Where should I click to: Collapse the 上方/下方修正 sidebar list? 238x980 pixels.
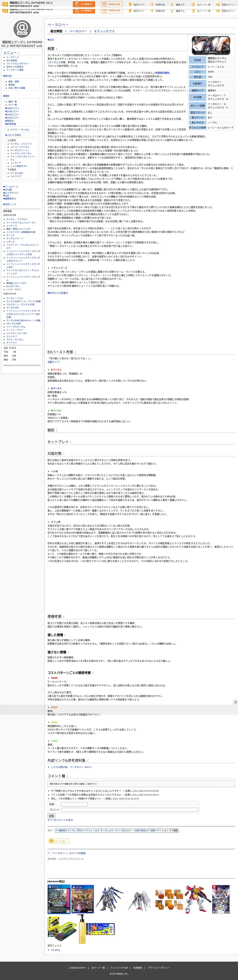point(13,135)
